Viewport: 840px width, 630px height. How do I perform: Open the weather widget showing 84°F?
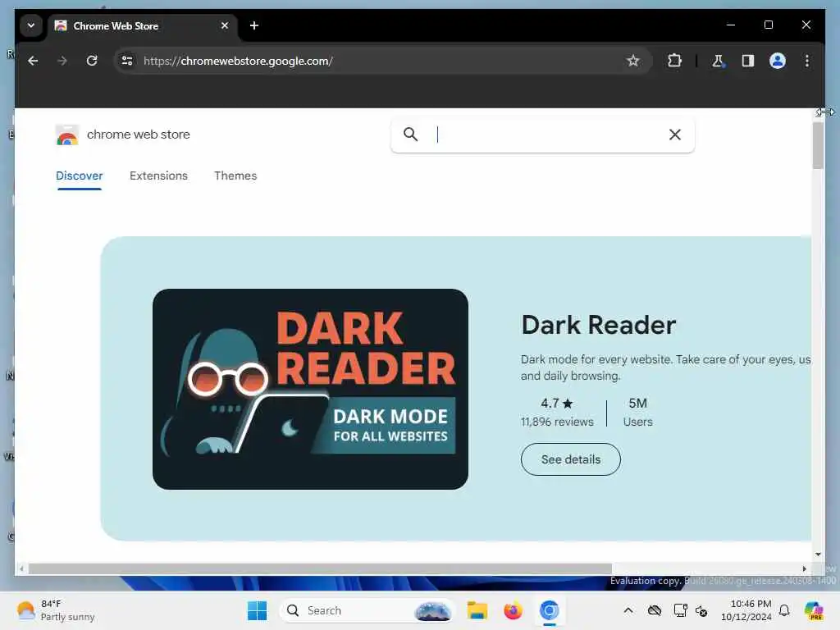55,610
